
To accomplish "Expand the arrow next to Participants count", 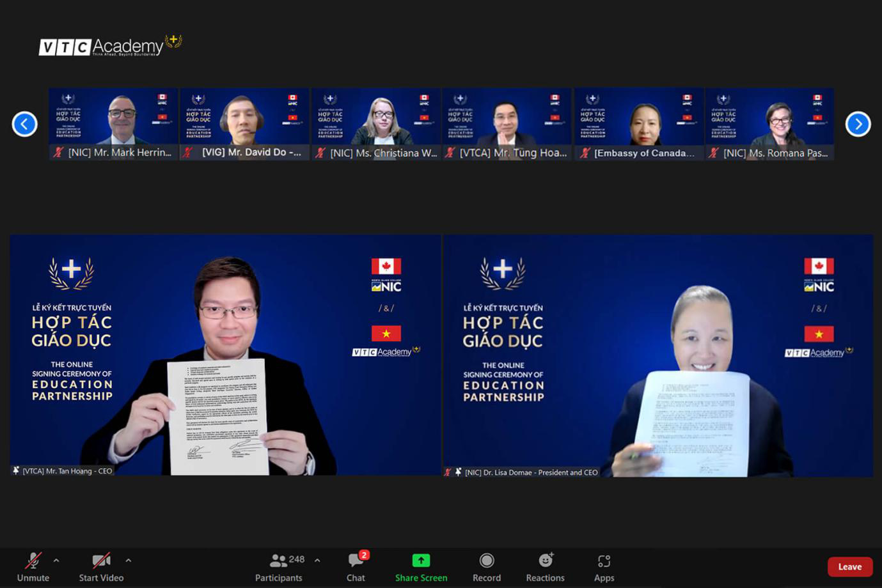I will [317, 561].
